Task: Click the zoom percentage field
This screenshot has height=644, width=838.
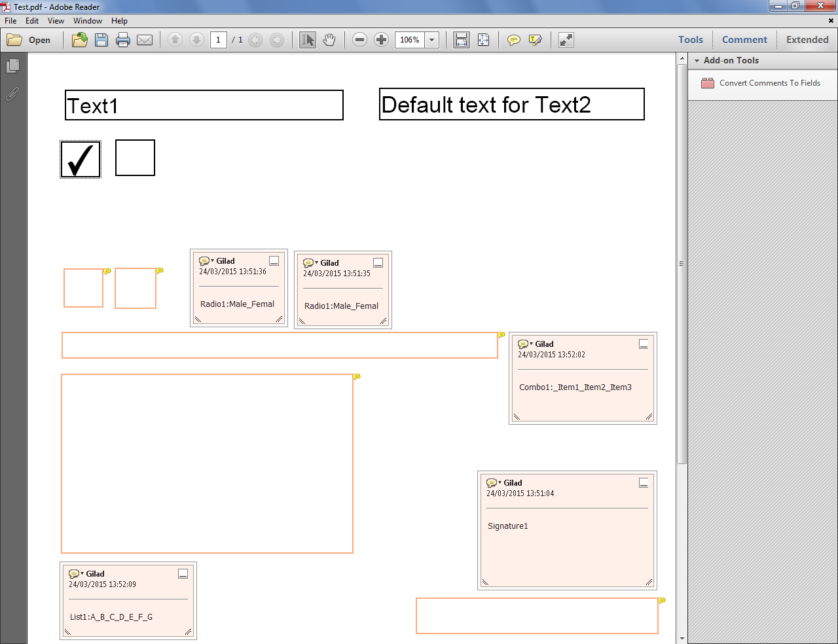Action: coord(410,40)
